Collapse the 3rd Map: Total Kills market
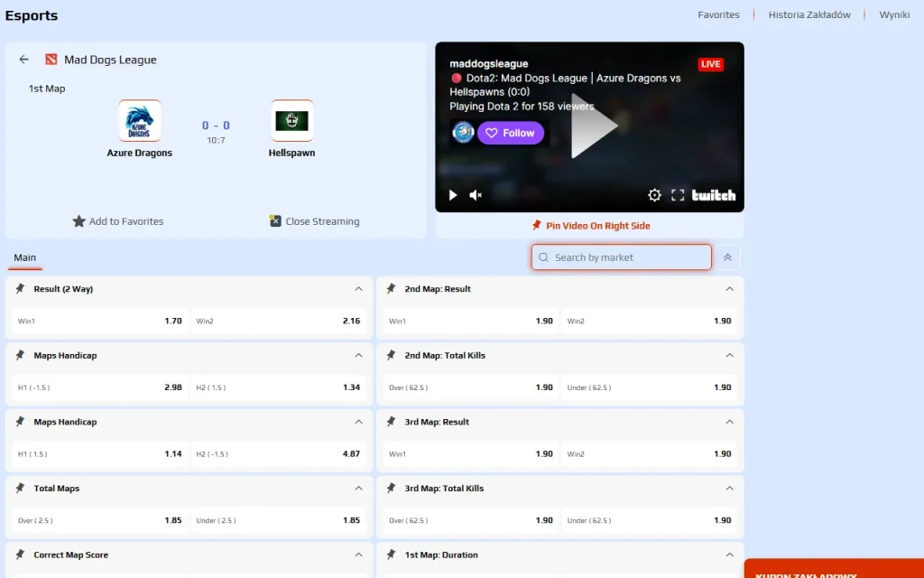 (729, 489)
